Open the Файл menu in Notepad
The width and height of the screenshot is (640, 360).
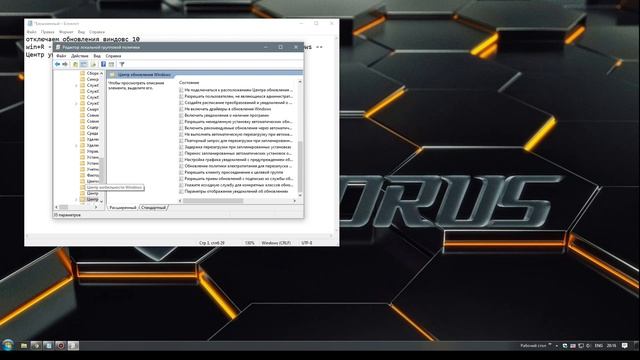[x=31, y=32]
